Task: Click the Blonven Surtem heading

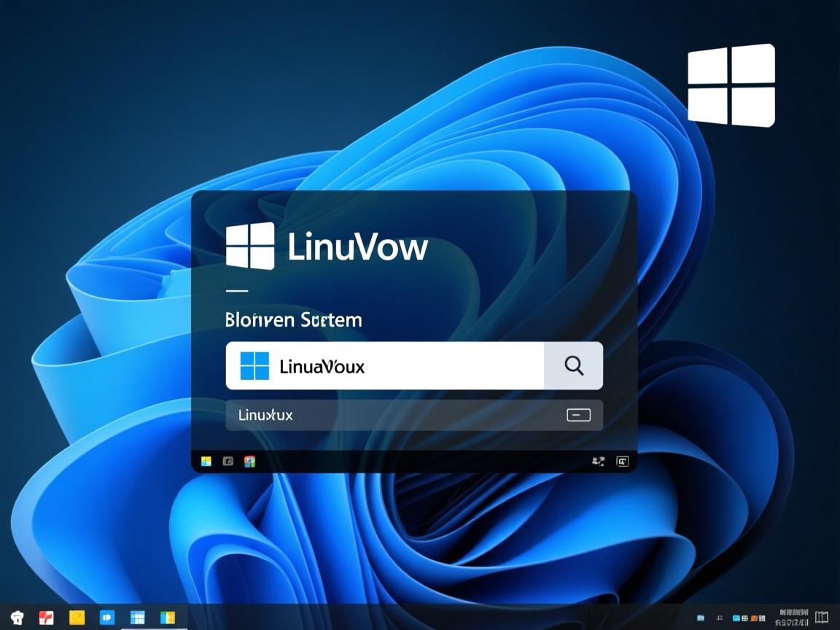Action: 293,319
